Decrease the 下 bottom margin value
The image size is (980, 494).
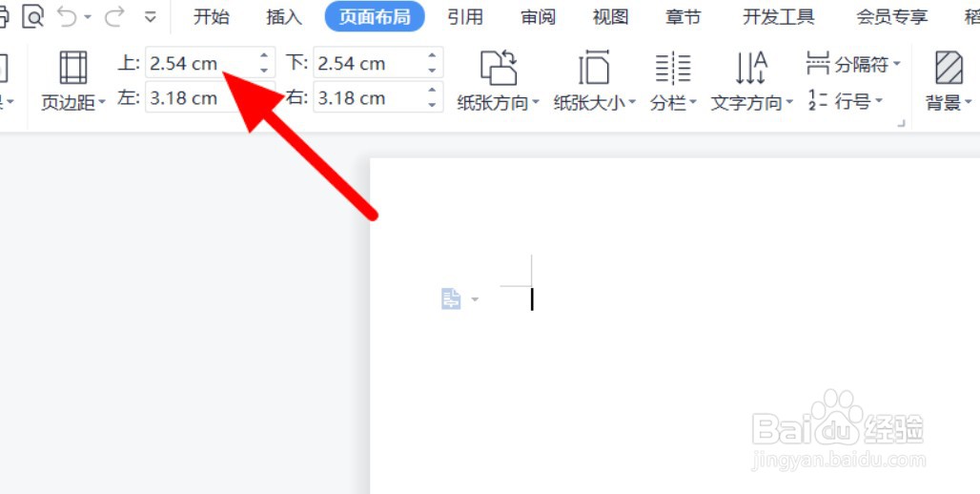(x=433, y=70)
